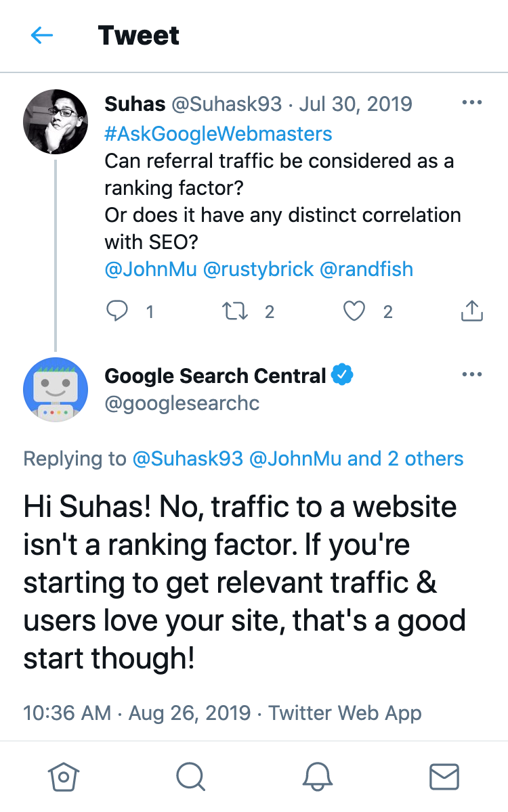The width and height of the screenshot is (508, 812).
Task: Open Messages envelope in bottom bar
Action: pos(444,777)
